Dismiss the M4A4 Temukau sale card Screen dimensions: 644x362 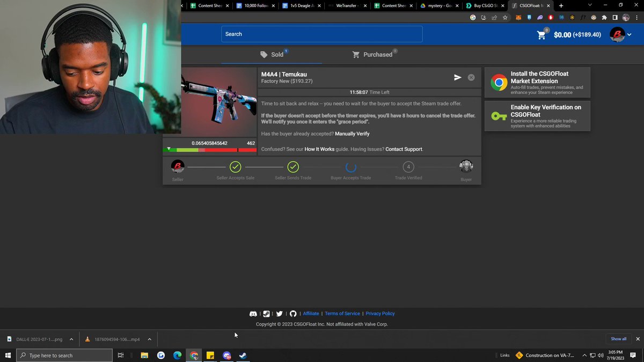coord(471,77)
